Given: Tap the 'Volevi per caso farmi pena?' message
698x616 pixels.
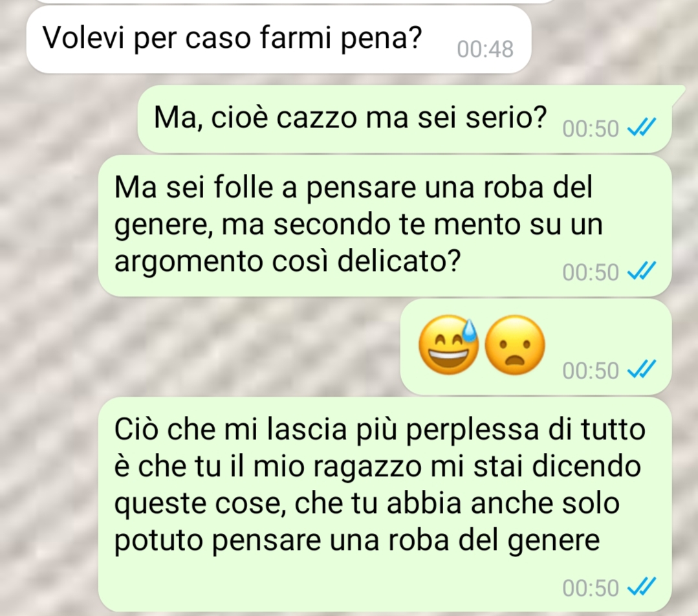Looking at the screenshot, I should coord(279,40).
